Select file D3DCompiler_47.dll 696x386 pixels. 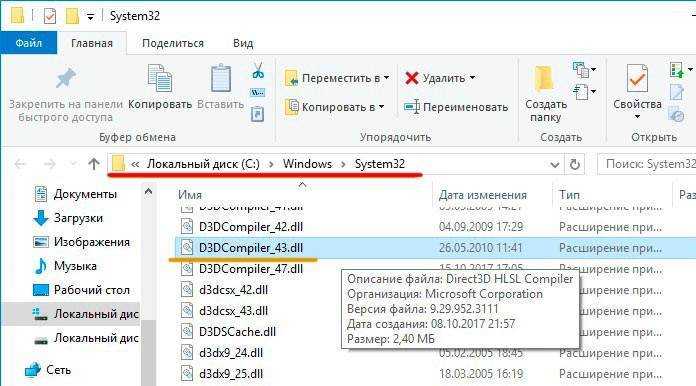point(250,269)
